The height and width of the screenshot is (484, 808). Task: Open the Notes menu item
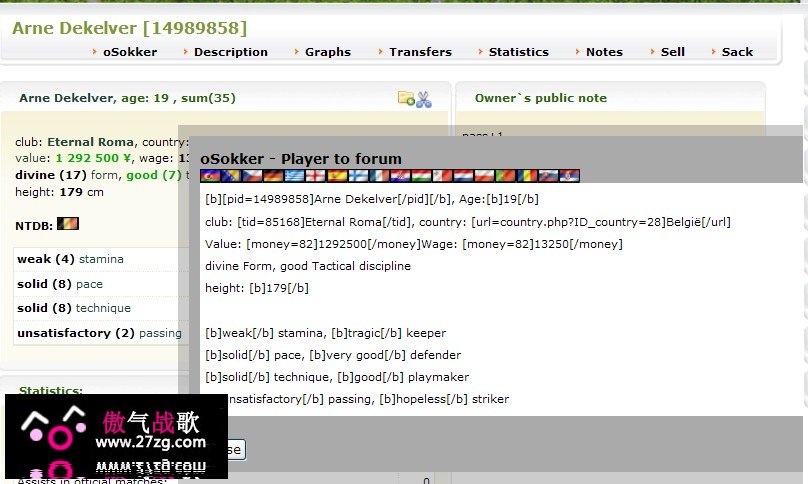604,52
